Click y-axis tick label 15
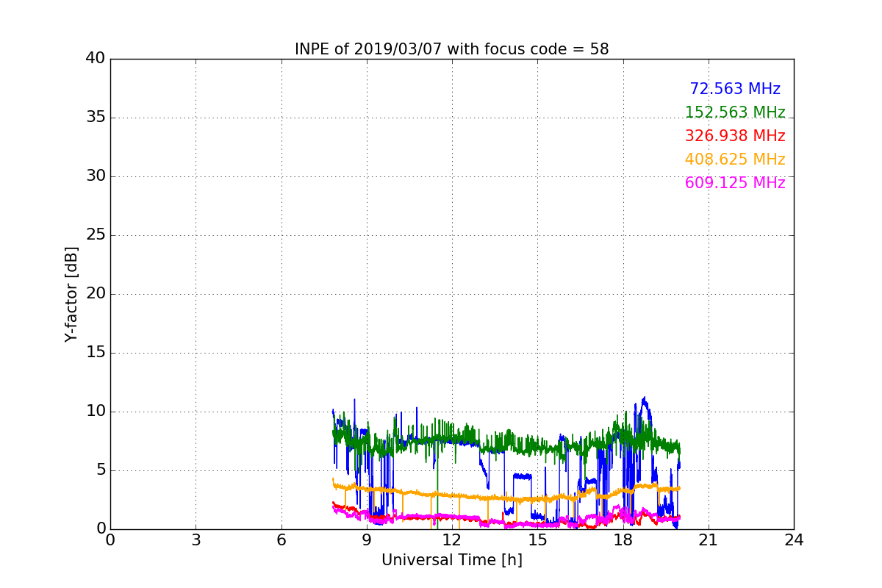Viewport: 882px width, 588px height. click(x=96, y=353)
